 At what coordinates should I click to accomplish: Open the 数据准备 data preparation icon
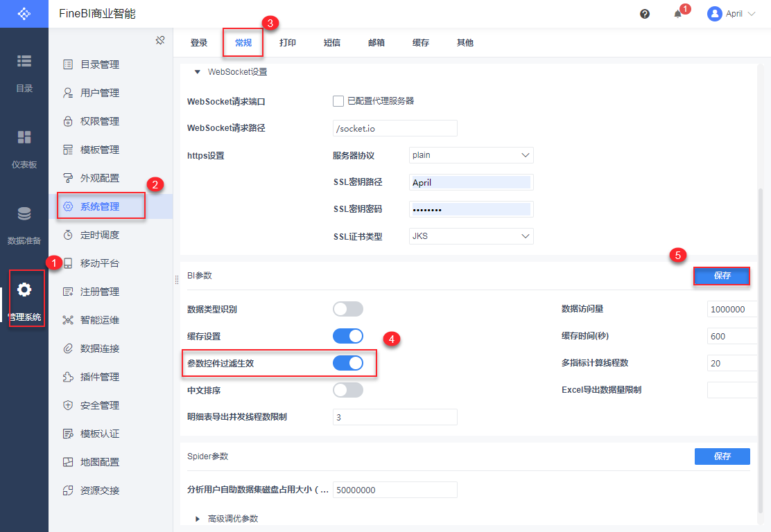click(24, 213)
